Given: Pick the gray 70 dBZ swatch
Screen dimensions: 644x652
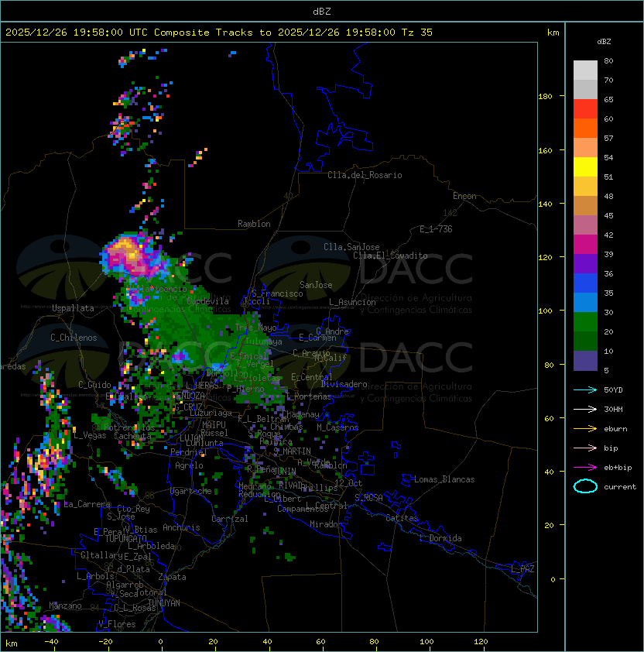Looking at the screenshot, I should point(585,89).
